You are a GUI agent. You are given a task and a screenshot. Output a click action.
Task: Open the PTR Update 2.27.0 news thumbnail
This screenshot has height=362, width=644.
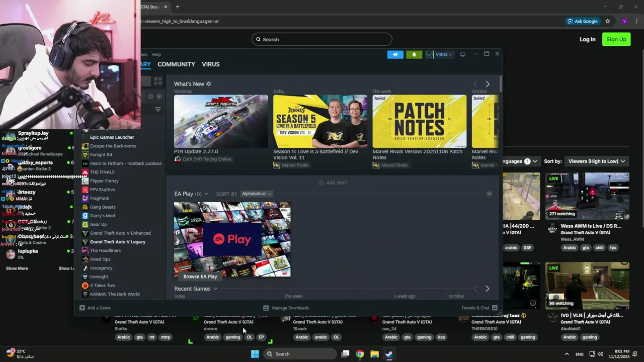click(221, 121)
